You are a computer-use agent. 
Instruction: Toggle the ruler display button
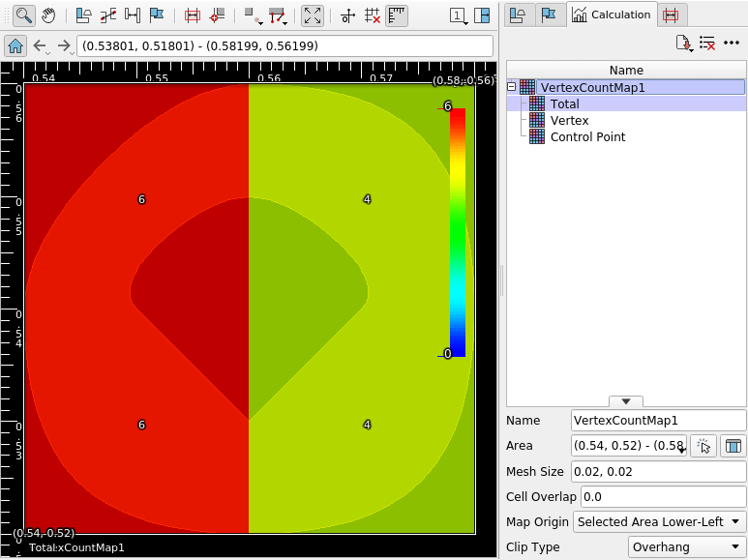[x=397, y=15]
